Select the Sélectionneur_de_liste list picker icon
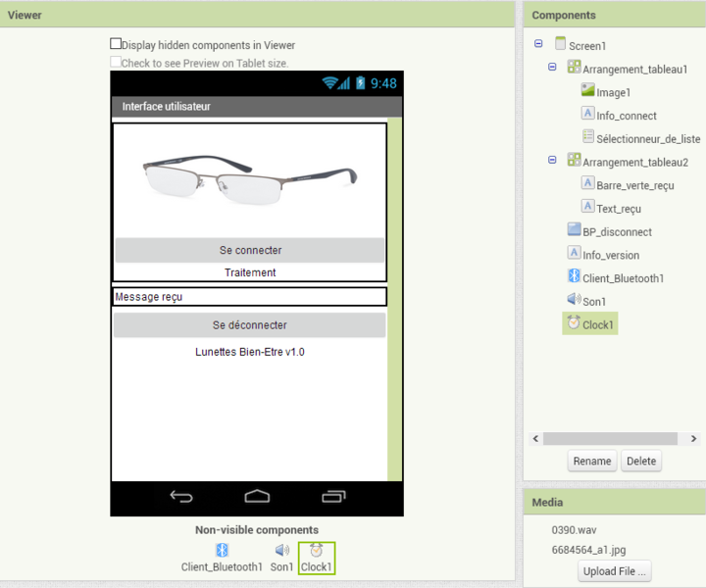706x588 pixels. [587, 137]
